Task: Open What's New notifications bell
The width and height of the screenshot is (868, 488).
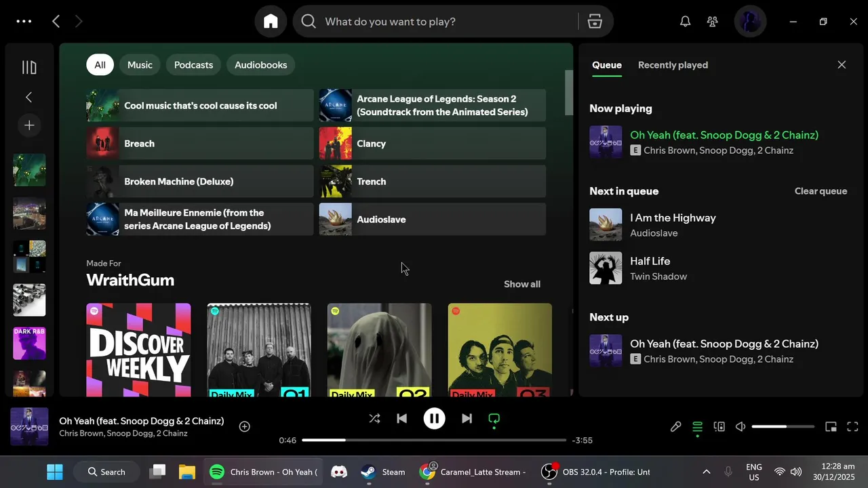Action: click(685, 22)
